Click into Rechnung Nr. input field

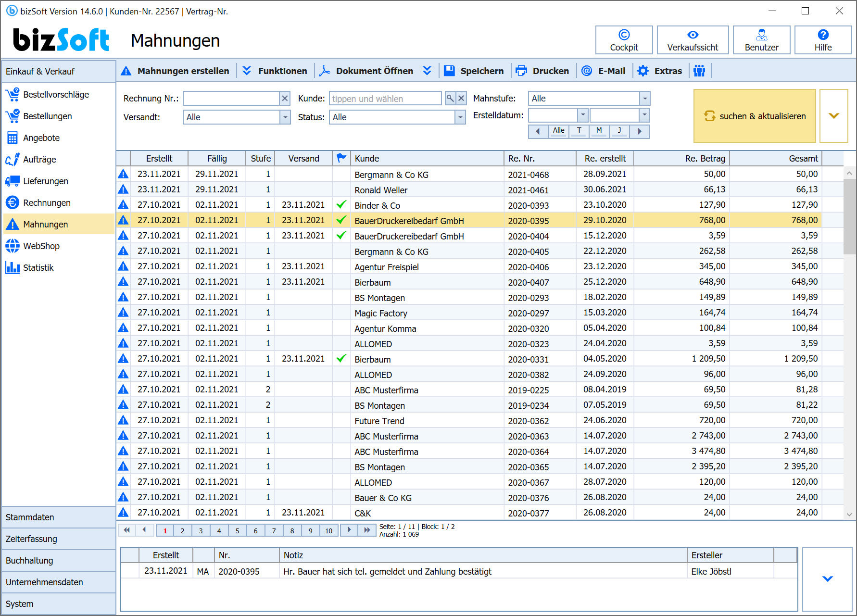coord(231,98)
